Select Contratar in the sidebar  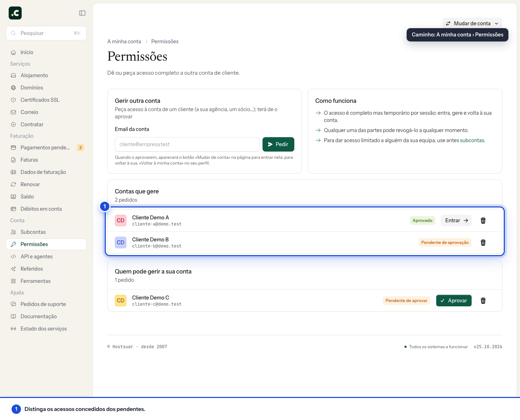[x=46, y=124]
